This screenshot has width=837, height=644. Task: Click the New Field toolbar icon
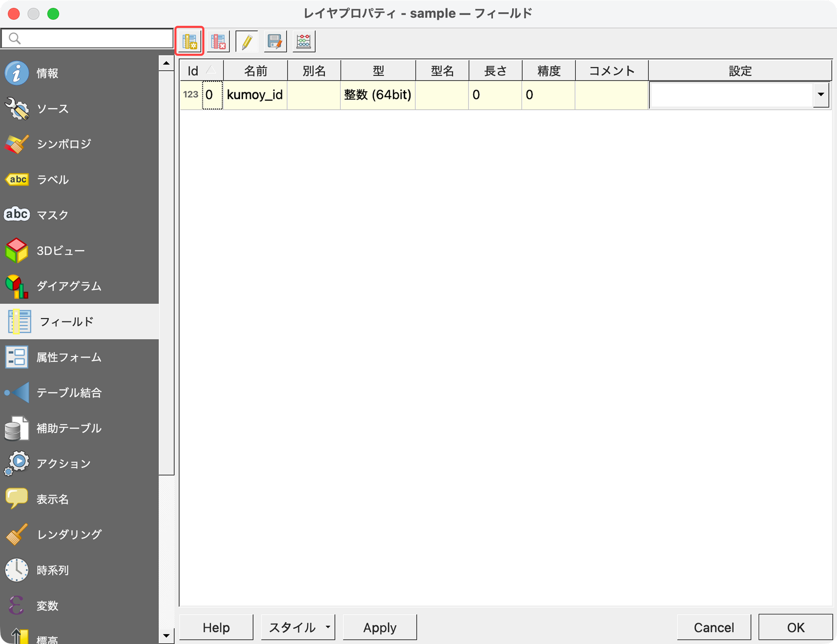[190, 42]
